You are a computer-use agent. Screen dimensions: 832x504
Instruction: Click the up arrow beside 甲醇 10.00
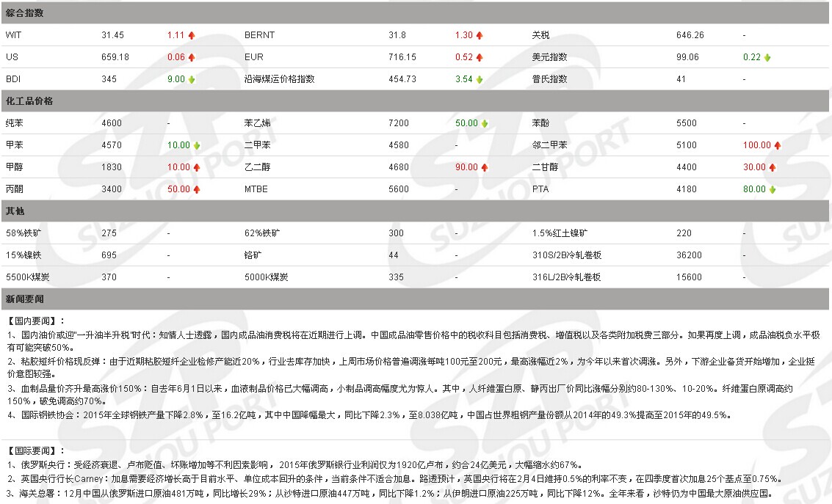click(197, 167)
